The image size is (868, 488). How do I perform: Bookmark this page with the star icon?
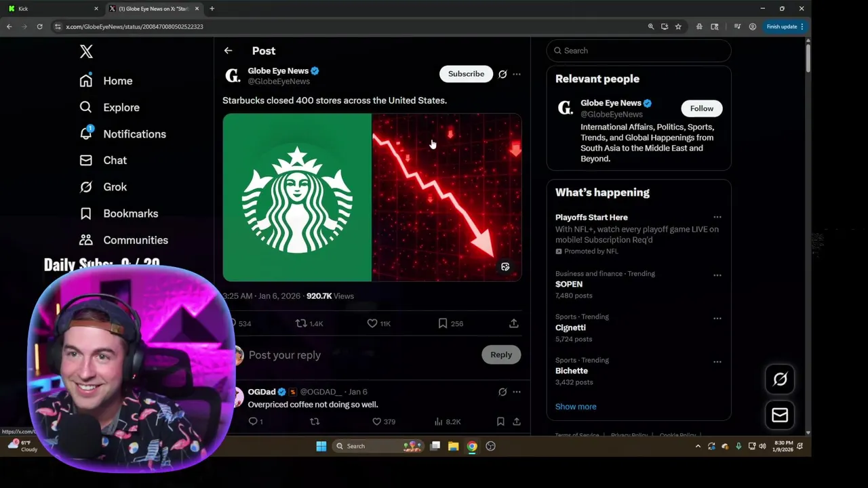click(678, 26)
